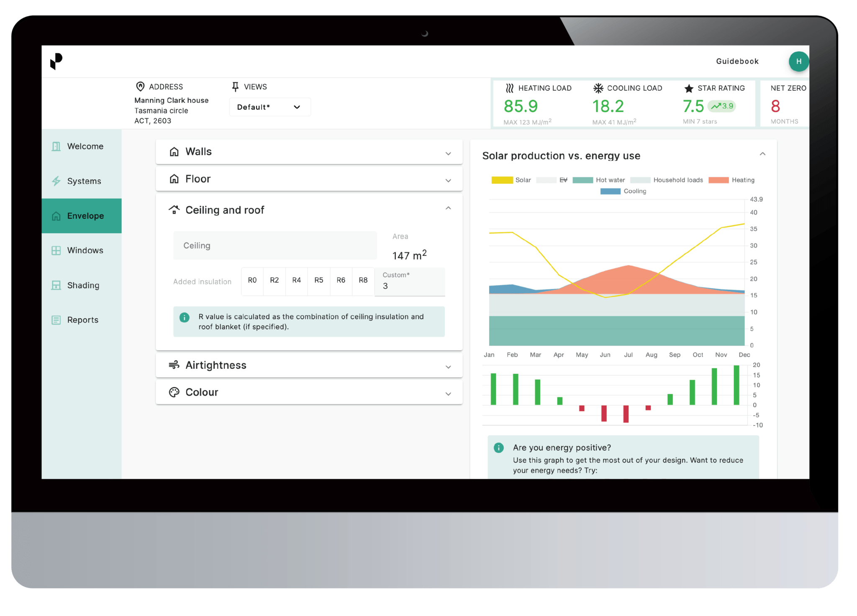This screenshot has height=616, width=857.
Task: Select the Shading icon in the sidebar
Action: [x=56, y=285]
